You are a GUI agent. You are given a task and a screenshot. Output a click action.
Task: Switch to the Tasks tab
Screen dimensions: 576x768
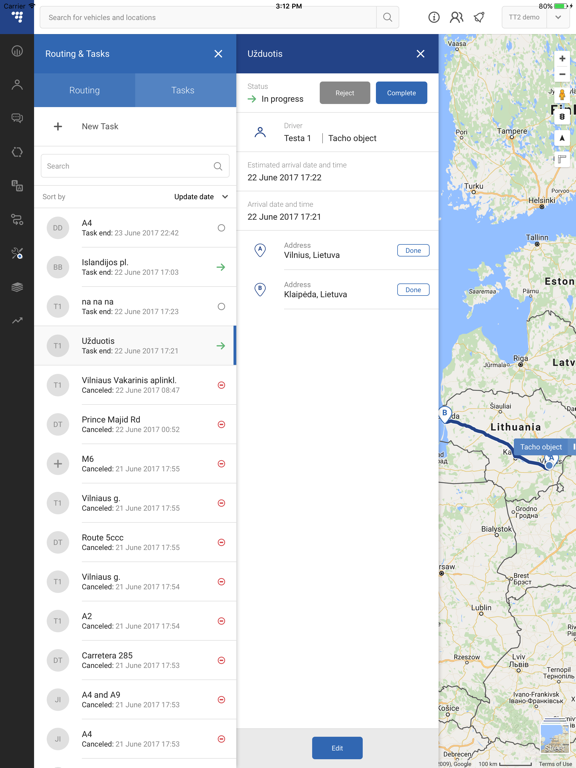183,90
